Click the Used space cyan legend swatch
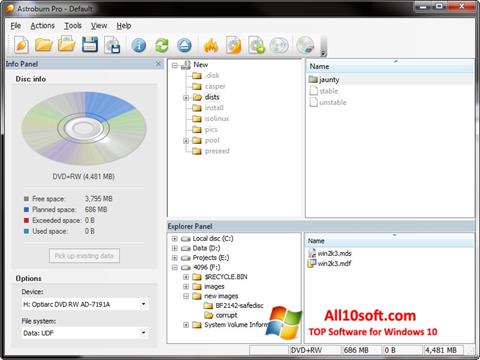Screen dimensions: 480x360 tap(26, 231)
